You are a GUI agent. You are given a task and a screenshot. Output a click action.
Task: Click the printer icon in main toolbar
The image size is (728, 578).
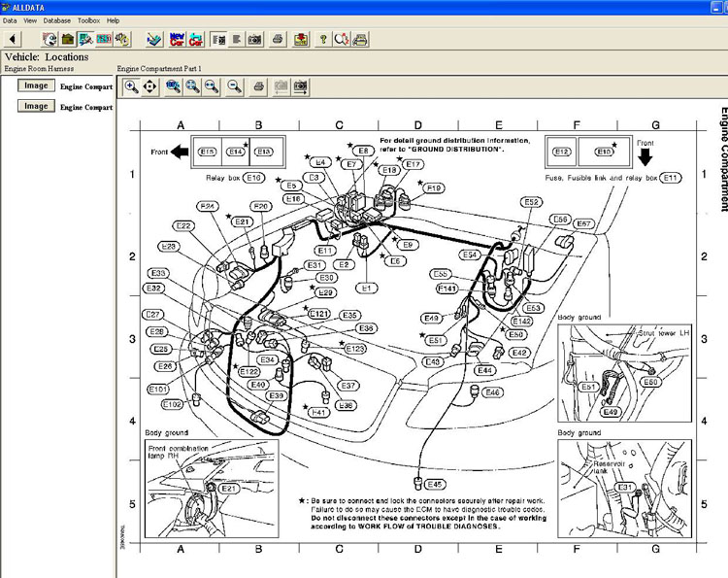pyautogui.click(x=278, y=40)
